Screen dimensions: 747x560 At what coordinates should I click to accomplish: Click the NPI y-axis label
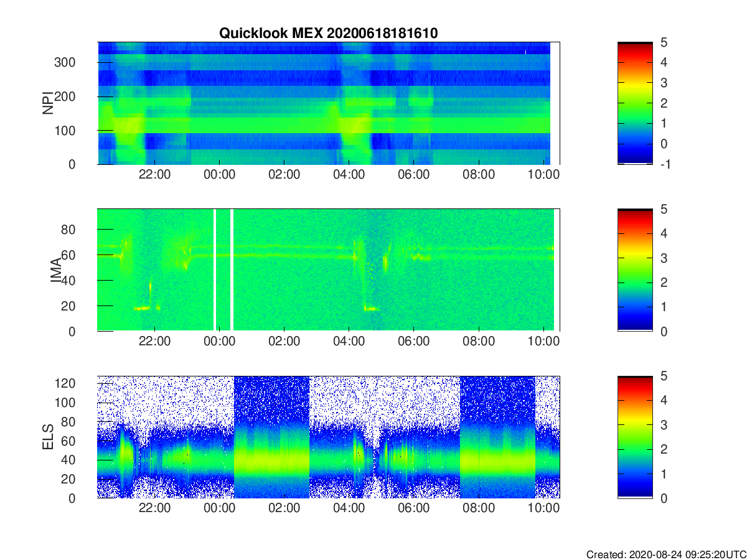point(47,103)
